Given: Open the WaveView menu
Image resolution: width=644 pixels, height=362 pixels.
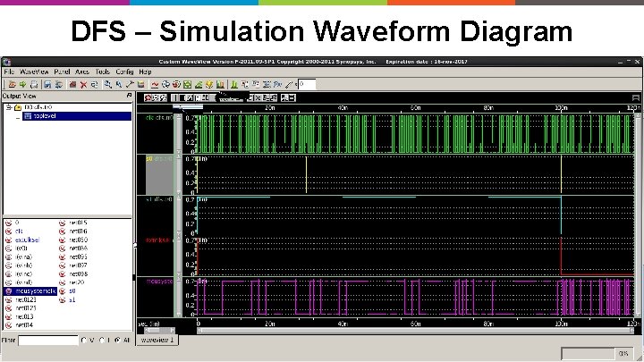Looking at the screenshot, I should click(34, 72).
